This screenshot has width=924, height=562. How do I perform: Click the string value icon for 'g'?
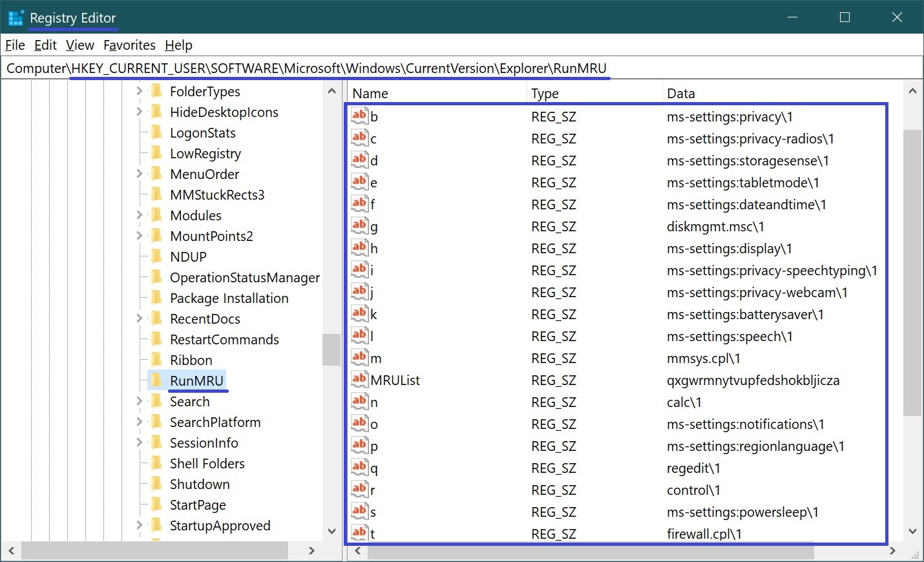pyautogui.click(x=360, y=226)
